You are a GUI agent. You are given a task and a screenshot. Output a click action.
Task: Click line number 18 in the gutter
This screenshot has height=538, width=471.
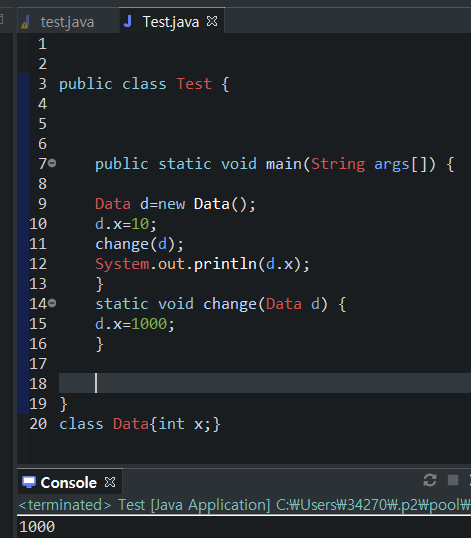(38, 384)
